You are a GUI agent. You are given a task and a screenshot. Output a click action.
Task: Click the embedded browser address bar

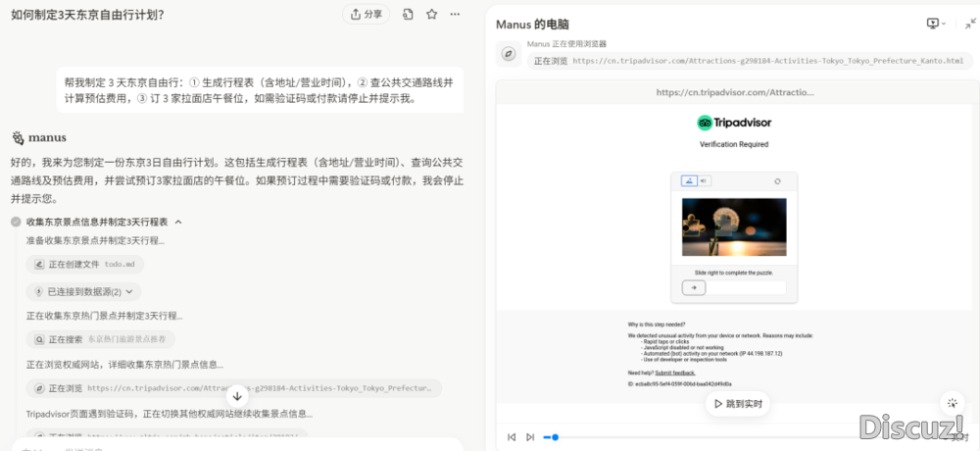point(735,92)
